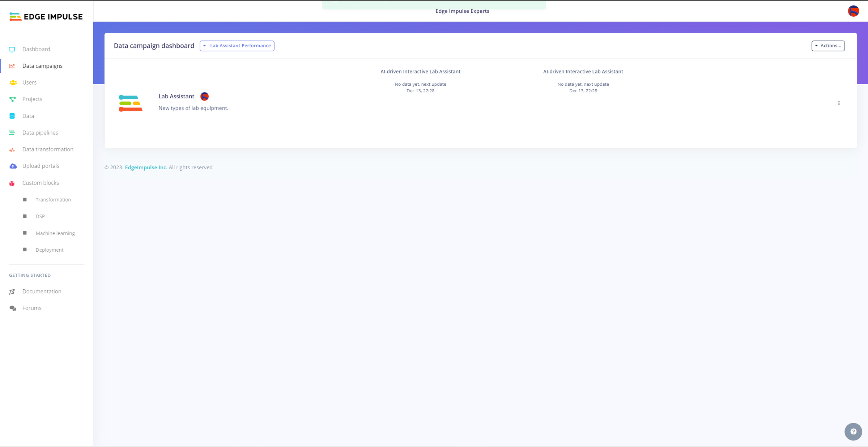Open Forums link in sidebar
This screenshot has width=868, height=447.
coord(32,308)
